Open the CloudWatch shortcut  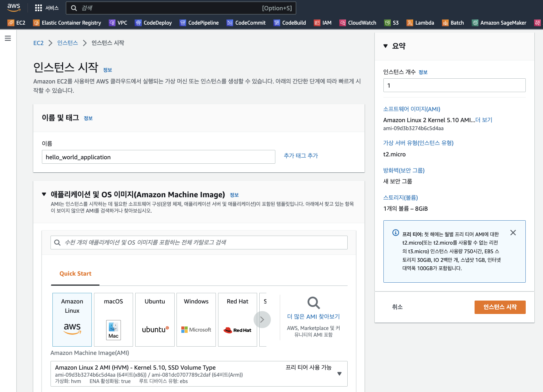point(358,23)
